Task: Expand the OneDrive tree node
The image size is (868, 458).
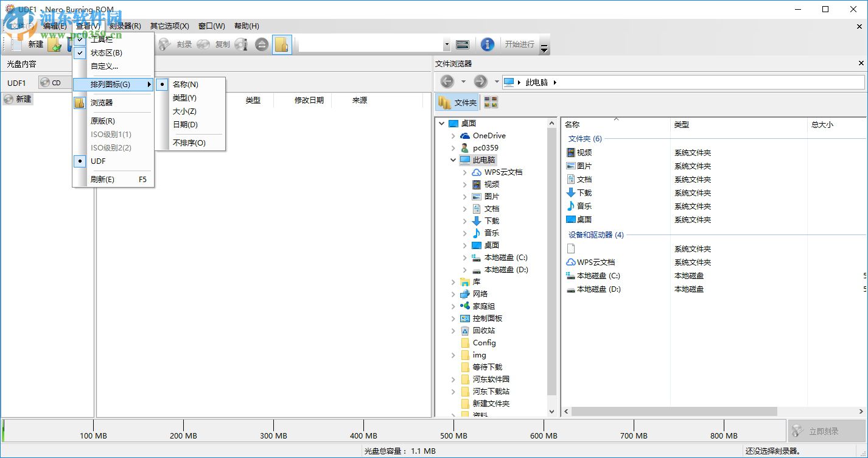Action: 452,135
